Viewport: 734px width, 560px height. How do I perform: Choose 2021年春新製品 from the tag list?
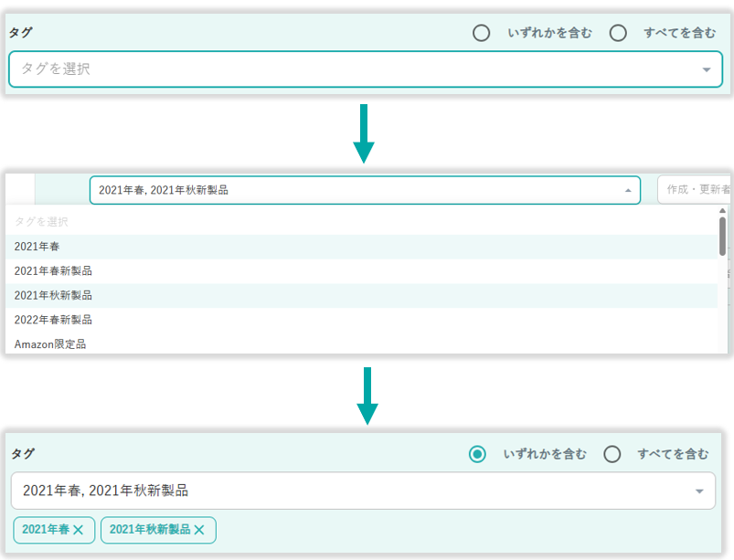(x=53, y=271)
